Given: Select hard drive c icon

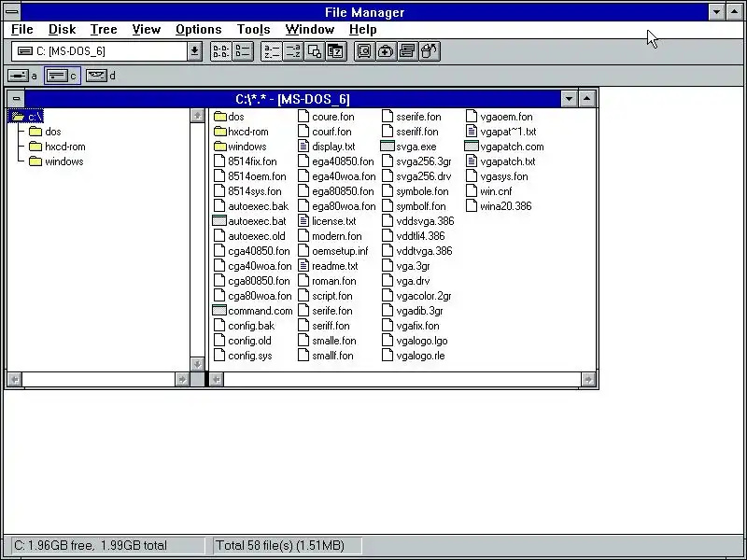Looking at the screenshot, I should 57,76.
